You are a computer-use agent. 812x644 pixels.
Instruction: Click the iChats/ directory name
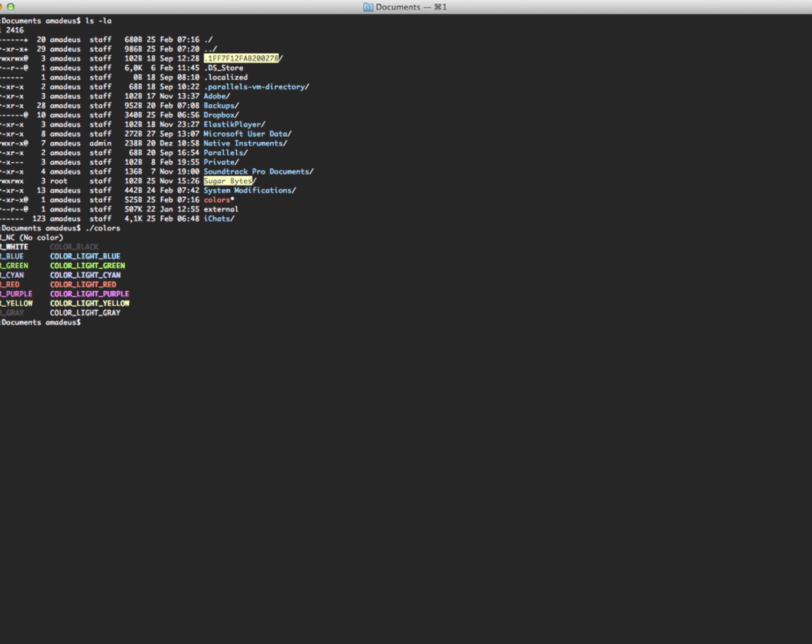(x=219, y=219)
